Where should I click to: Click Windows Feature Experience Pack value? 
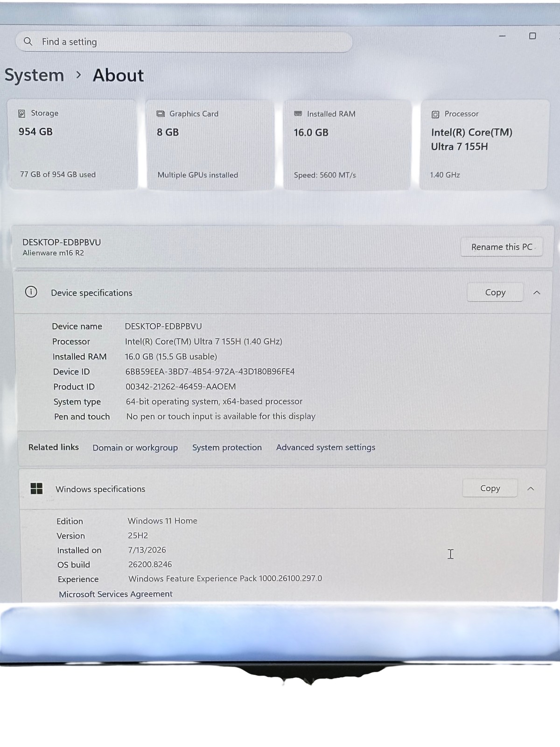click(225, 578)
